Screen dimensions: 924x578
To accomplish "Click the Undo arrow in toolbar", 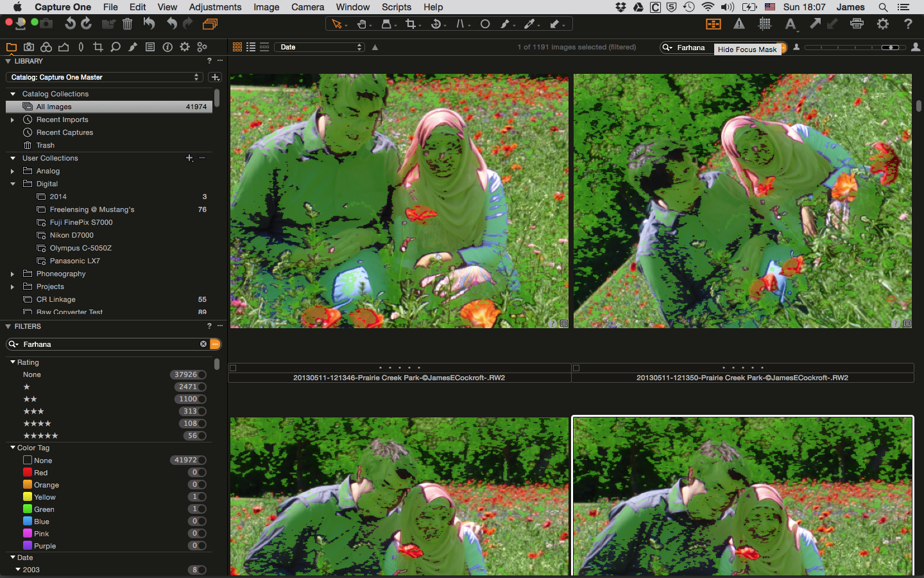I will point(172,24).
